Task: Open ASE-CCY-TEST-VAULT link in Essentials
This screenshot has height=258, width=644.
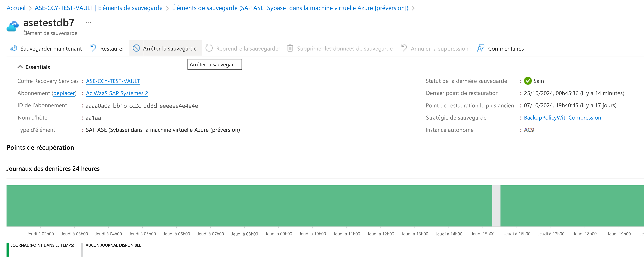Action: [113, 81]
